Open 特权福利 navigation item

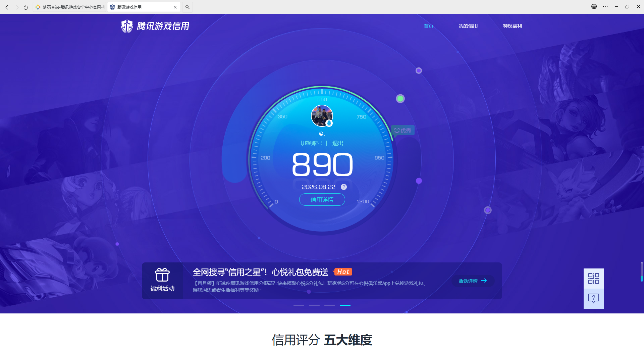(x=512, y=26)
